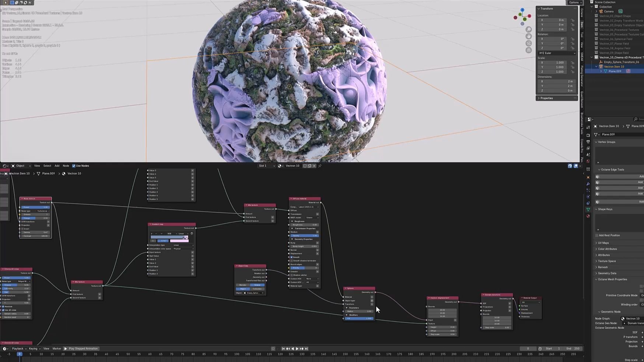Open the Marker menu in timeline

(x=57, y=349)
